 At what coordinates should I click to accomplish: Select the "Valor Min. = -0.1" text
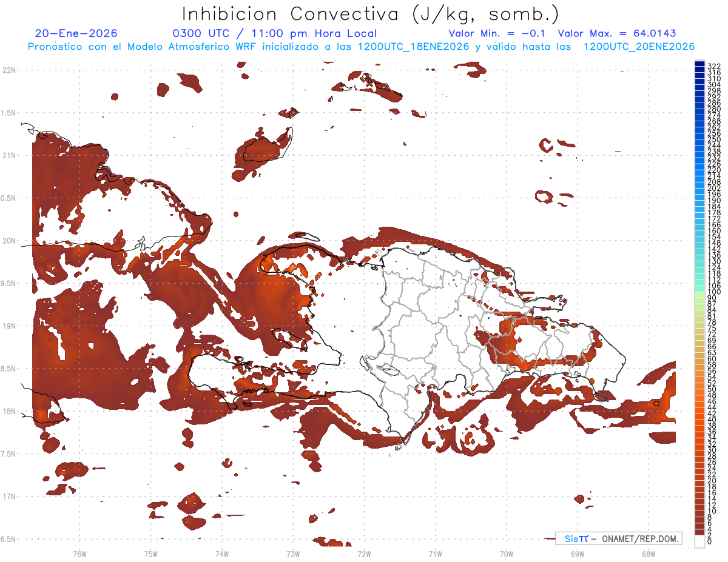[497, 33]
